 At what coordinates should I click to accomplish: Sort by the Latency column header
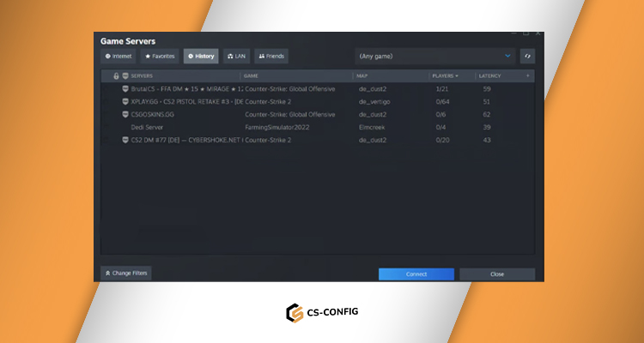click(x=489, y=76)
